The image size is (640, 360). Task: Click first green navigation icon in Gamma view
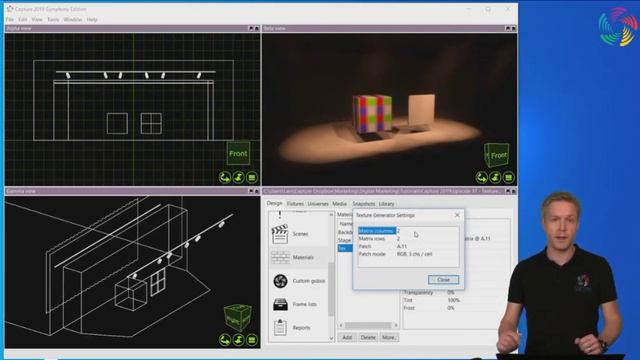pyautogui.click(x=224, y=340)
